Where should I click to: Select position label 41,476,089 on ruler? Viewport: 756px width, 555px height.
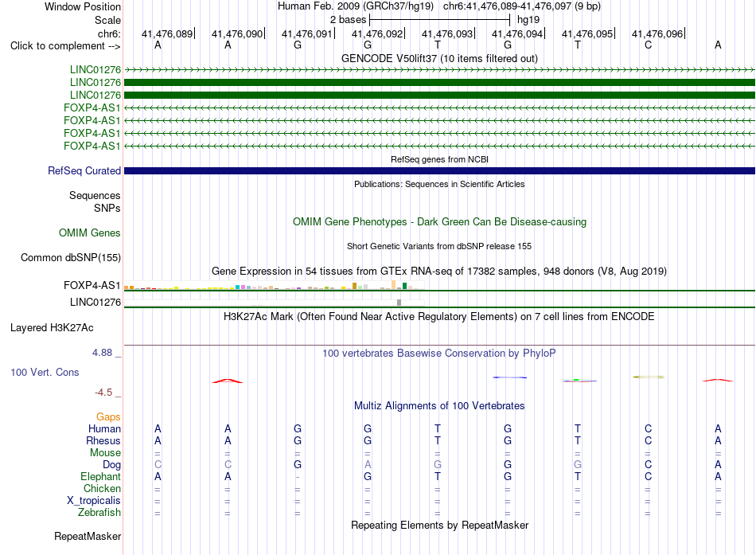pos(167,33)
